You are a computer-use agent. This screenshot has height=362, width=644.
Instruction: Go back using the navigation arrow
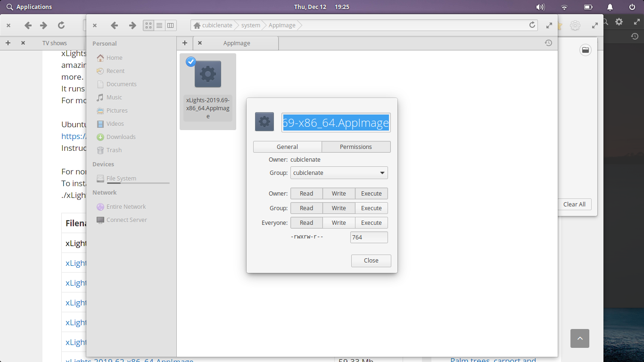114,25
